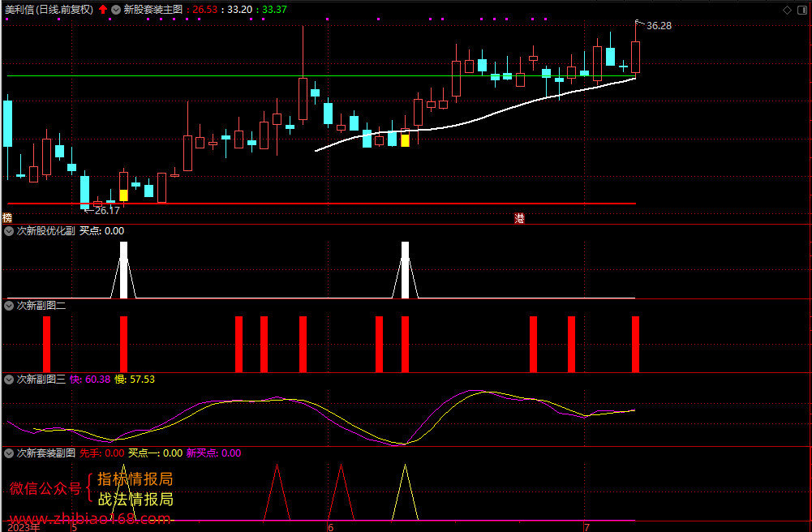
Task: Click the 快: 60.38 readout
Action: [90, 380]
